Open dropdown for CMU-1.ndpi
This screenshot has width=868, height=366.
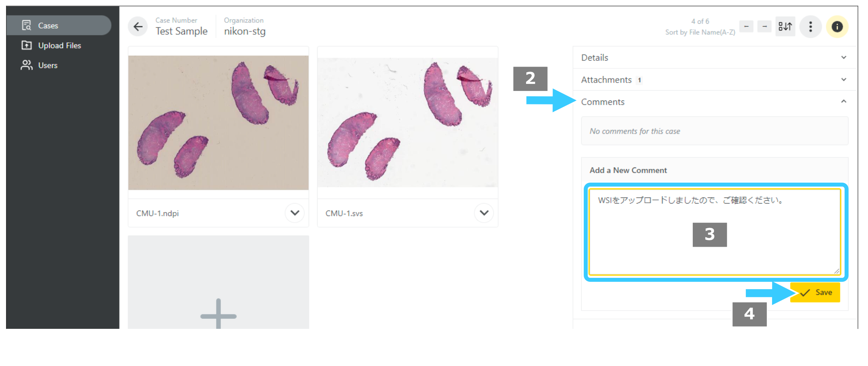pos(295,213)
